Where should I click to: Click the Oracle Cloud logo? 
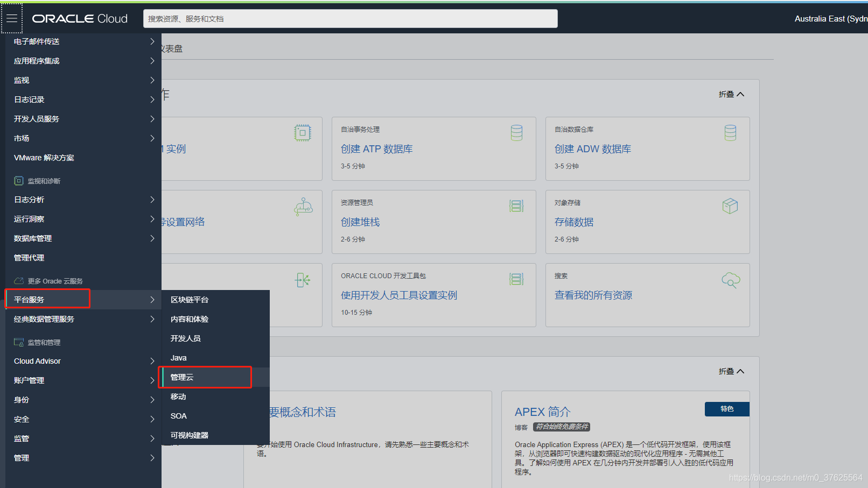(80, 18)
